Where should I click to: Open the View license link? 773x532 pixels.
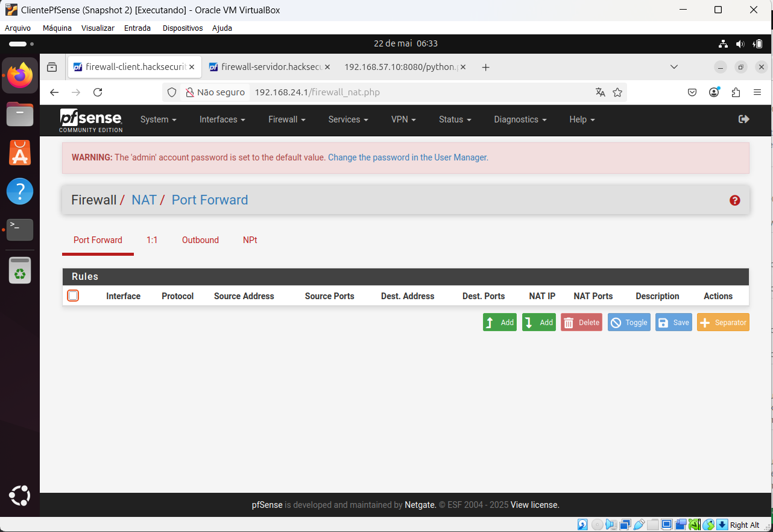coord(535,505)
